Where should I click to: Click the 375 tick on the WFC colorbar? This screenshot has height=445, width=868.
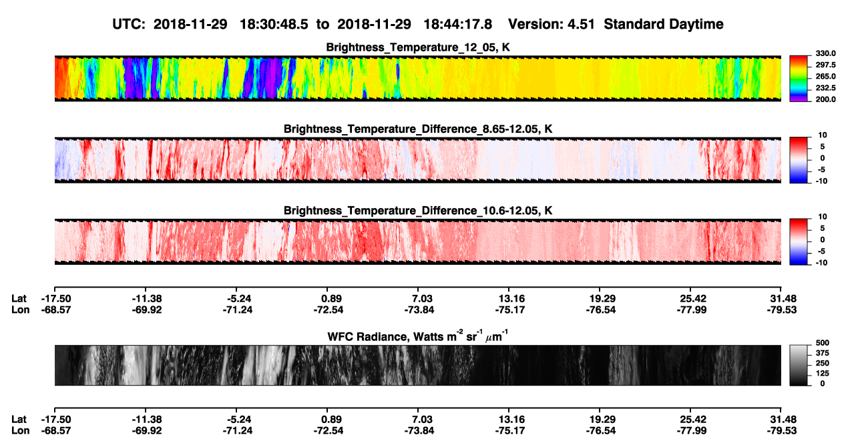(822, 354)
